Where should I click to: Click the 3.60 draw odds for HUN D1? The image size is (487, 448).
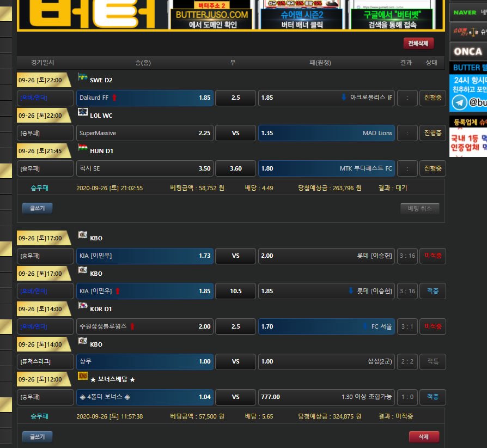coord(235,168)
